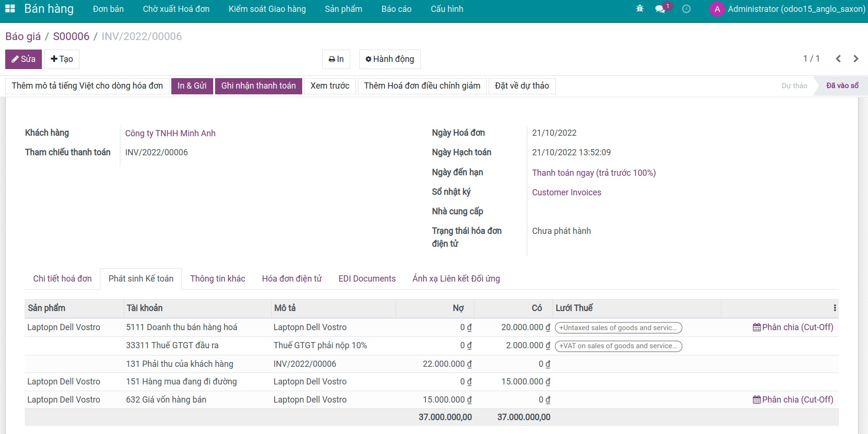Open the conversations message icon

(x=660, y=9)
